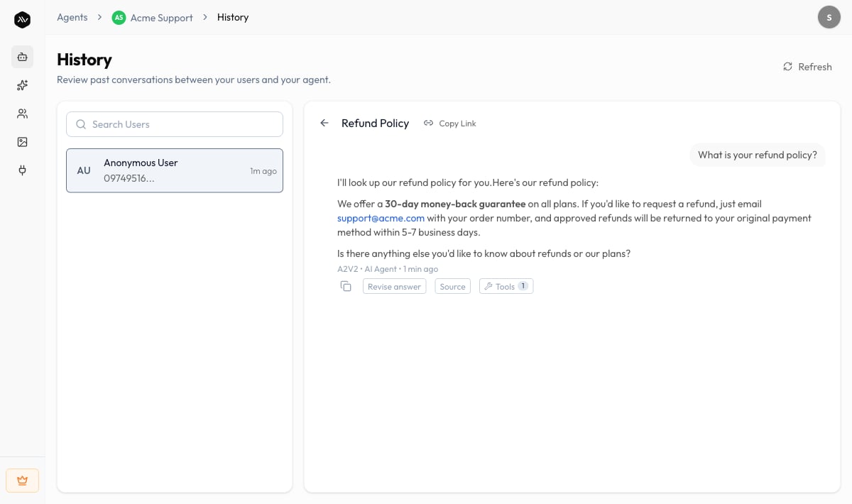This screenshot has height=504, width=852.
Task: Click the Refund Policy conversation title
Action: tap(375, 124)
